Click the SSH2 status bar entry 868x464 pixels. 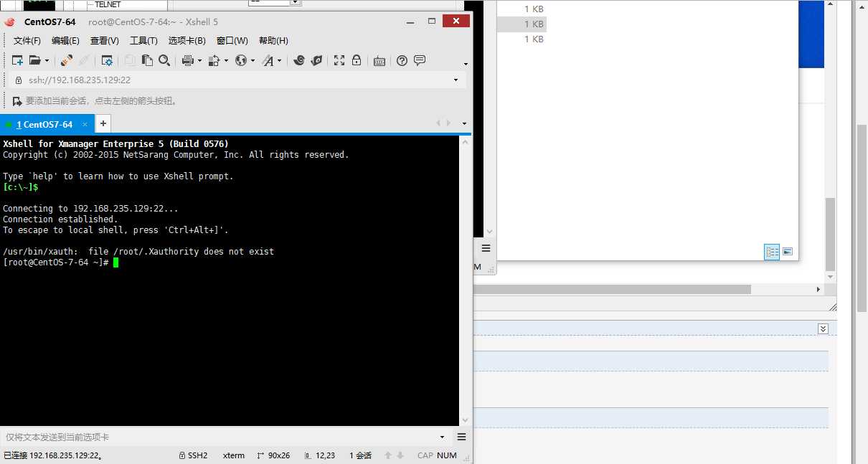pos(193,455)
